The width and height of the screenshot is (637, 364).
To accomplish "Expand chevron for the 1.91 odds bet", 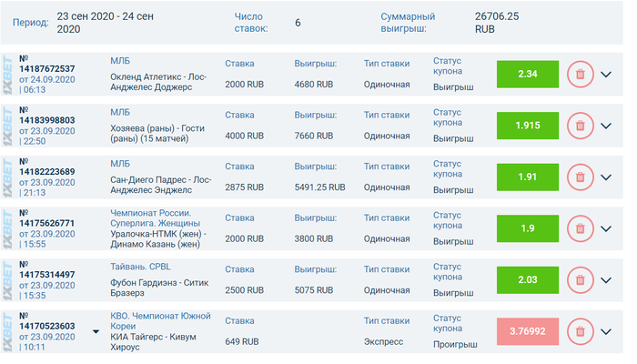I will click(606, 177).
